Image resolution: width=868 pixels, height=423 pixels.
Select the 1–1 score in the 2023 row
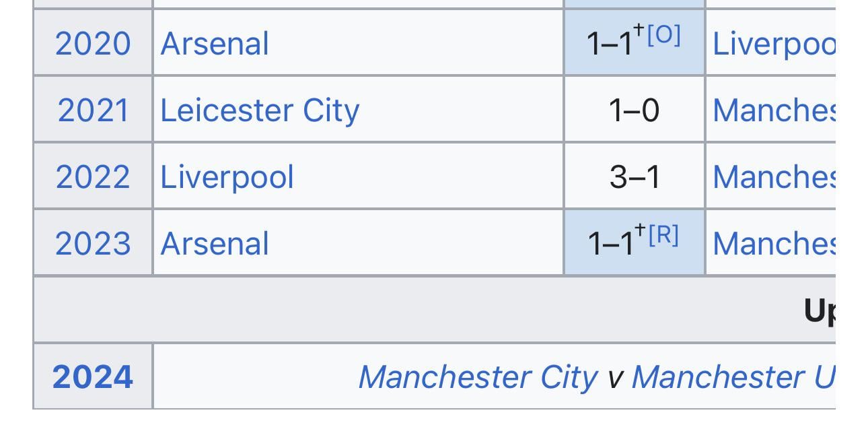610,244
